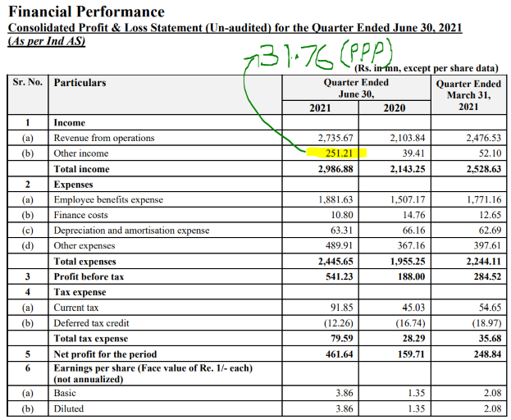Click profit before tax value 541.23
This screenshot has width=511, height=420.
[x=340, y=276]
